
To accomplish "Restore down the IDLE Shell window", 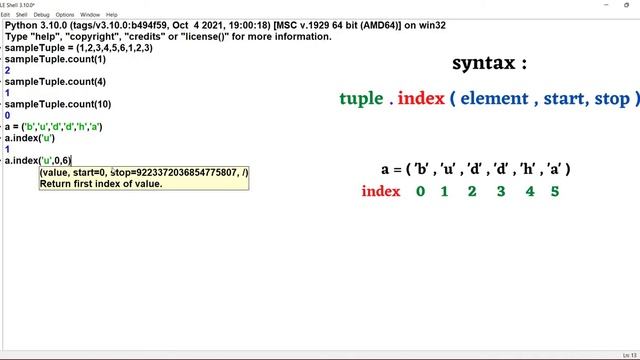I will tap(626, 5).
